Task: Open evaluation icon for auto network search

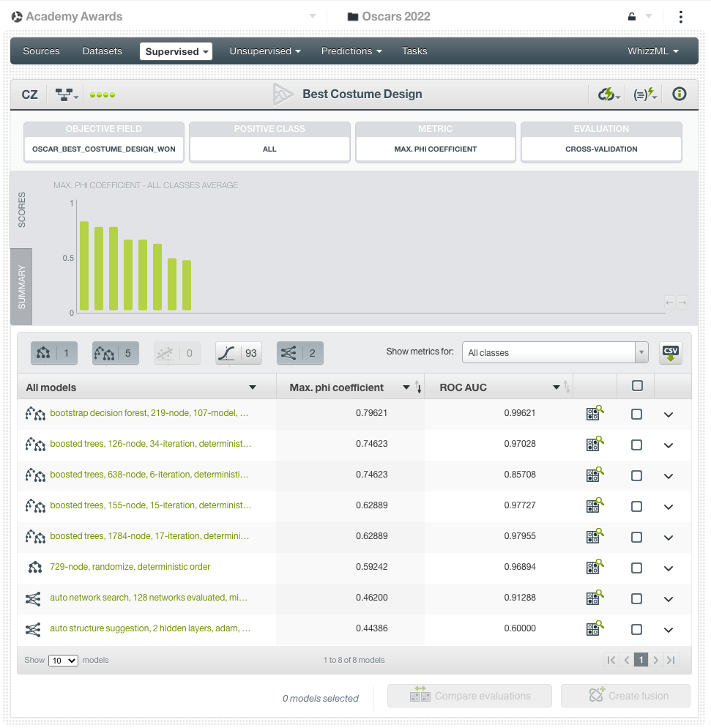Action: click(x=595, y=598)
